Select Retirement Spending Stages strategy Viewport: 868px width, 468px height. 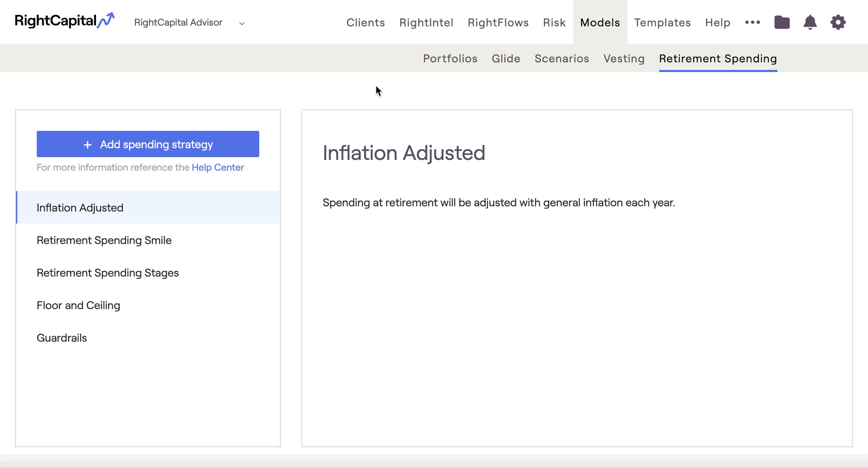(x=148, y=273)
